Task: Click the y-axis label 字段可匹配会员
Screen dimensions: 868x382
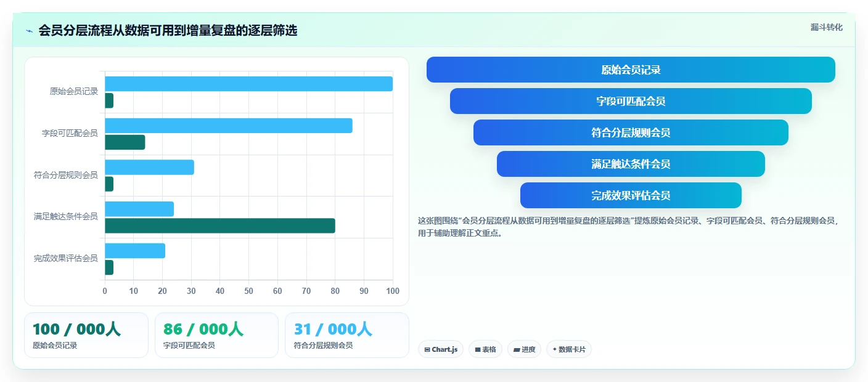Action: [x=70, y=133]
